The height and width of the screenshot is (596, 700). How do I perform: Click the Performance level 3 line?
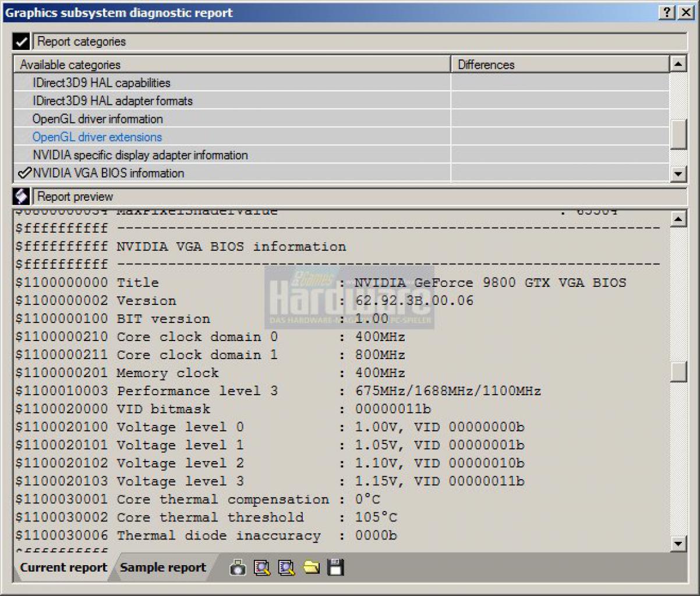(278, 391)
